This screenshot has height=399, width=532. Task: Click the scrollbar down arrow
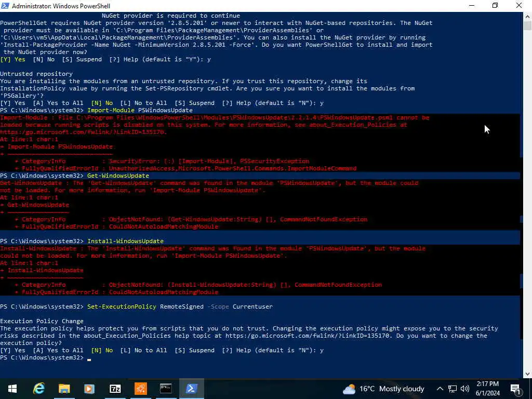(527, 374)
